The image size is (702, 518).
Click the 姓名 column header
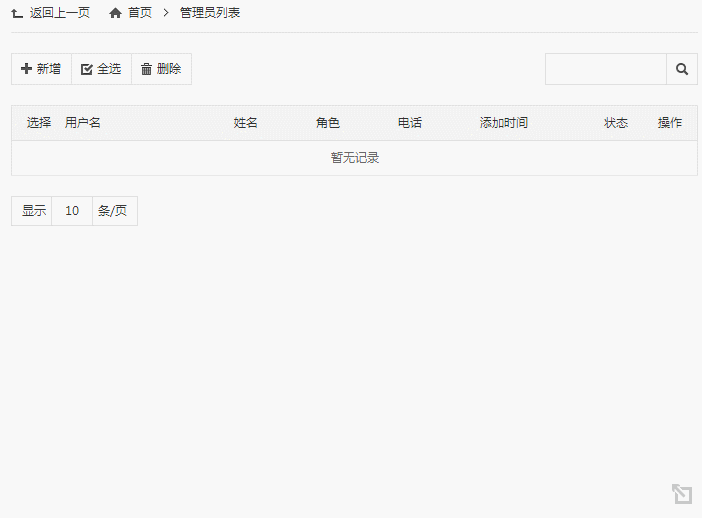coord(246,123)
